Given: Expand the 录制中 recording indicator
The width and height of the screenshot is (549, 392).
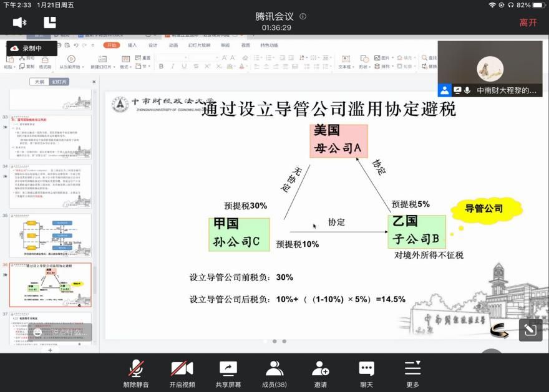Looking at the screenshot, I should coord(31,49).
